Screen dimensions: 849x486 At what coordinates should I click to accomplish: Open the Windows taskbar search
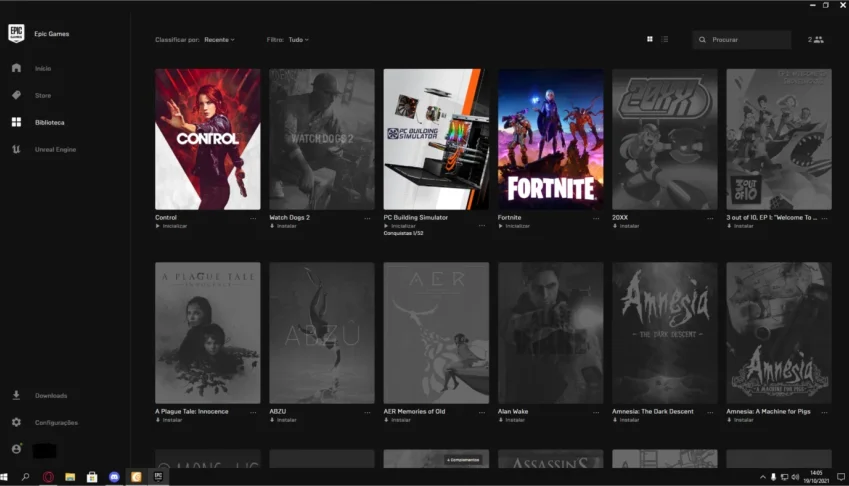pos(25,477)
